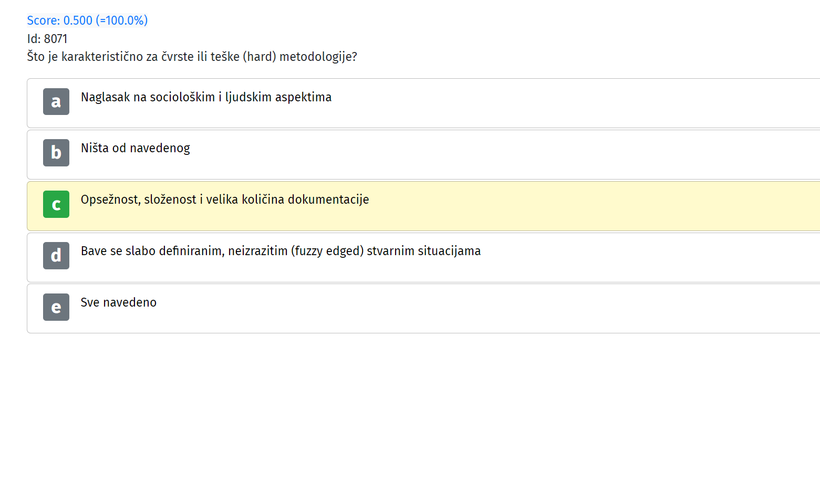Click the 'Id: 8071' label
Viewport: 820px width, 504px height.
coord(47,39)
